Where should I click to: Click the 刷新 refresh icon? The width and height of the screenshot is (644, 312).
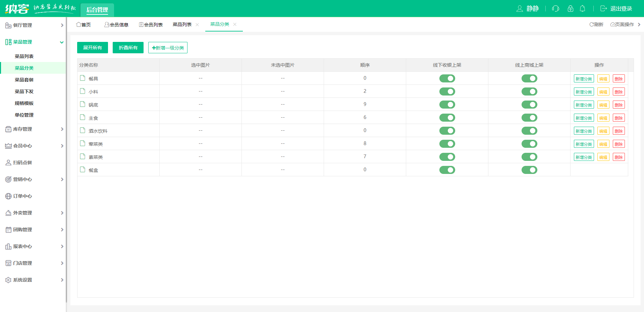tap(592, 24)
